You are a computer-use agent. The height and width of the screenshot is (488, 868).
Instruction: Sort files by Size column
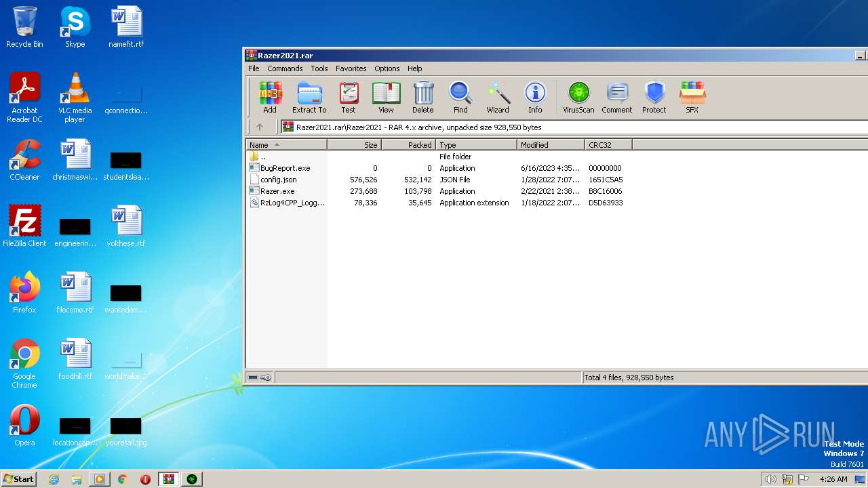pyautogui.click(x=354, y=145)
